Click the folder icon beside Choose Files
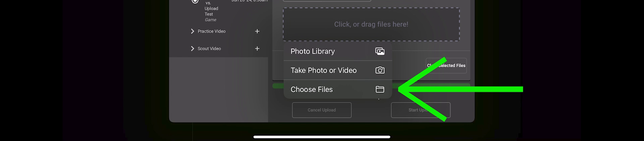The height and width of the screenshot is (141, 644). 380,89
